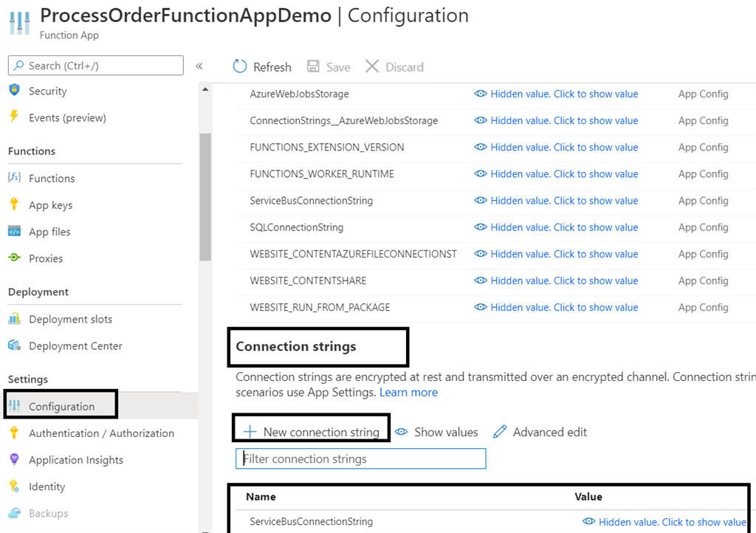
Task: Reveal app setting ServiceBusConnectionString eye icon
Action: pyautogui.click(x=480, y=200)
